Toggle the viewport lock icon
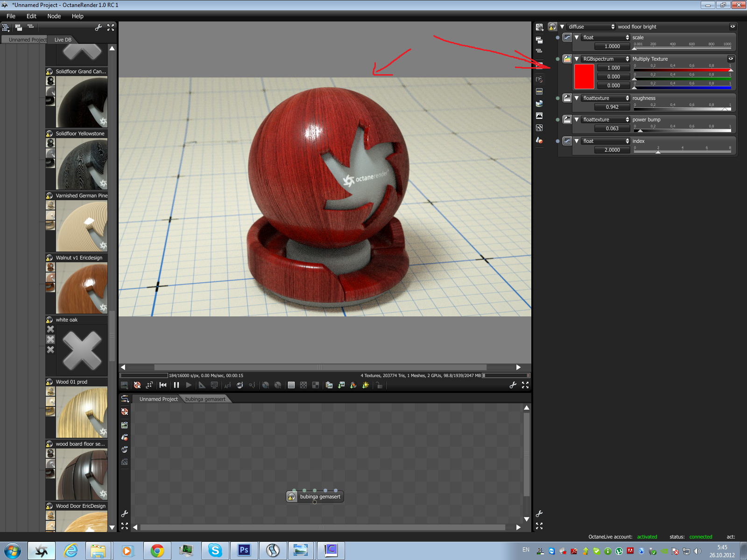The width and height of the screenshot is (747, 560). [379, 385]
